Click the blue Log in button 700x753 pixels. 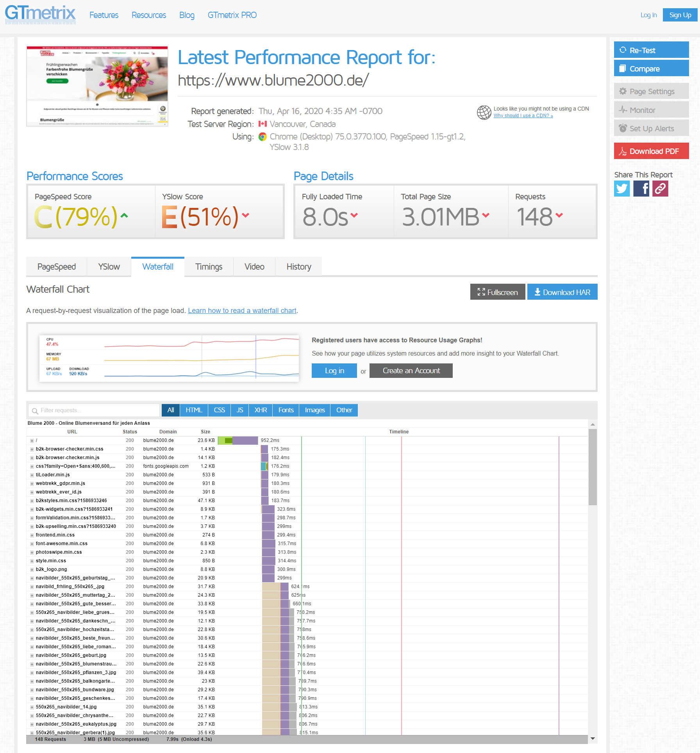coord(334,370)
